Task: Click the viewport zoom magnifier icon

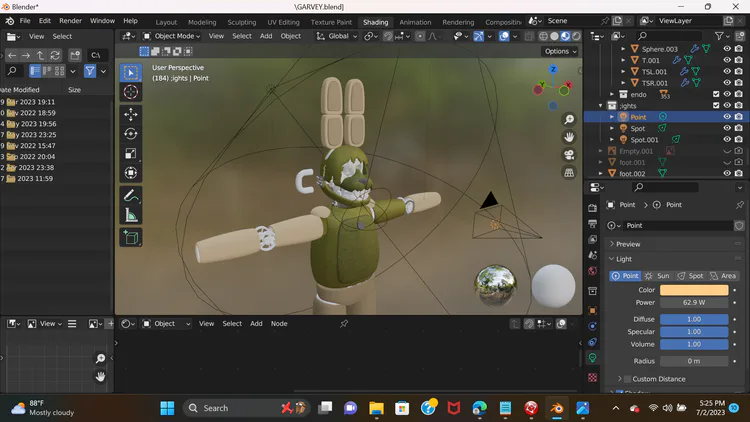Action: 569,119
